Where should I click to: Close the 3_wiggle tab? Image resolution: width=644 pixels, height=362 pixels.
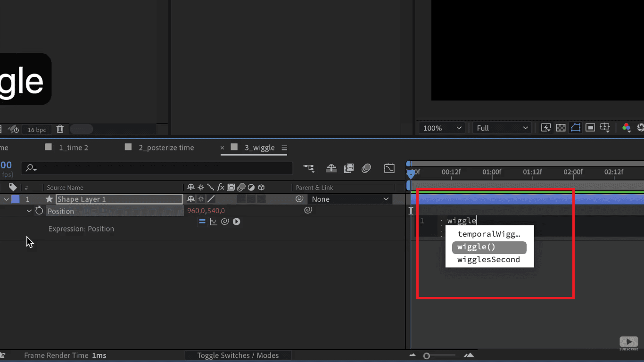pos(223,148)
